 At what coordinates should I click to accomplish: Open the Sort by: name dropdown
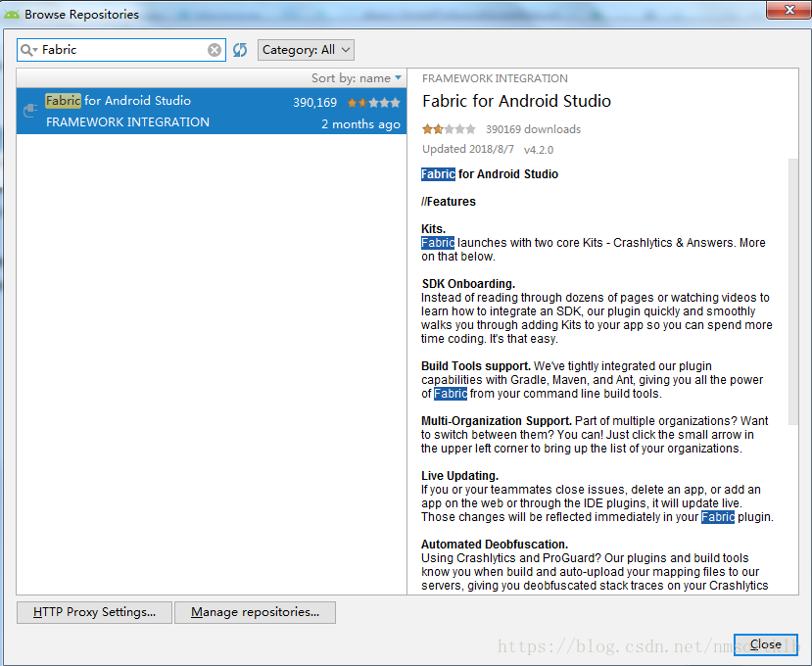pos(357,78)
